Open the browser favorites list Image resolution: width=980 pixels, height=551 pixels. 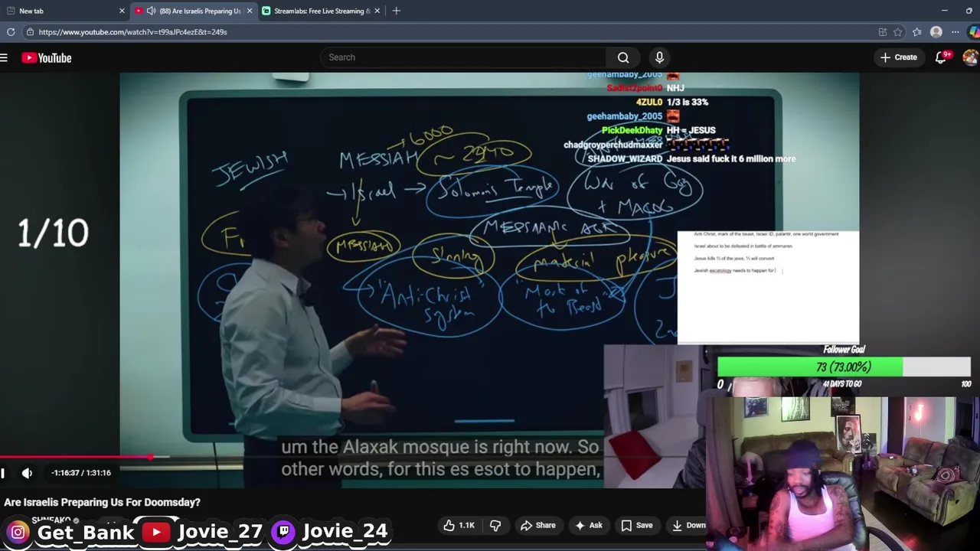pos(917,32)
